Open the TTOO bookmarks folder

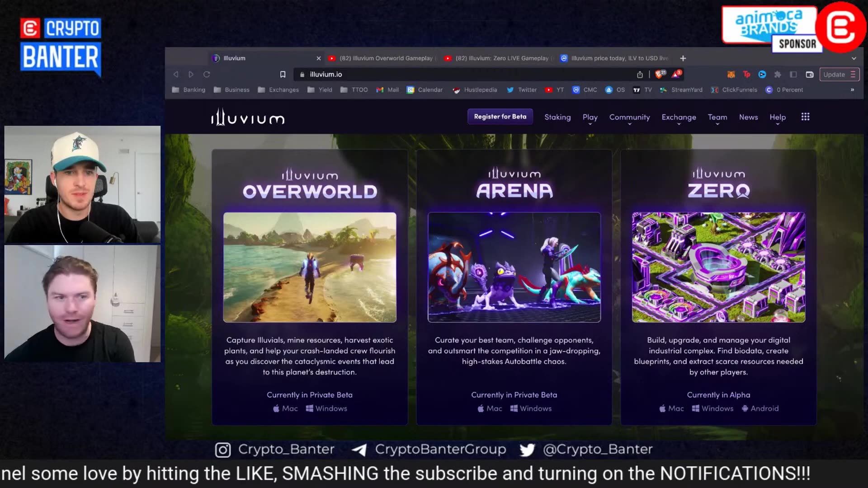click(x=354, y=90)
